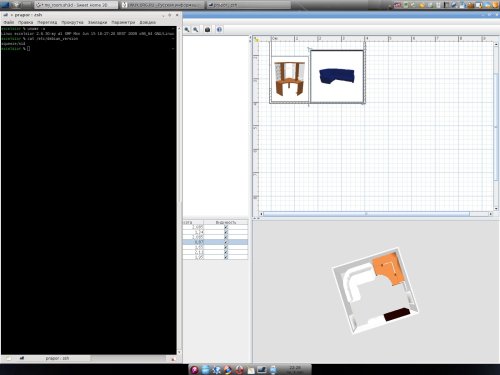Open help with the blue info icon
Viewport: 500px width, 375px height.
tap(219, 29)
